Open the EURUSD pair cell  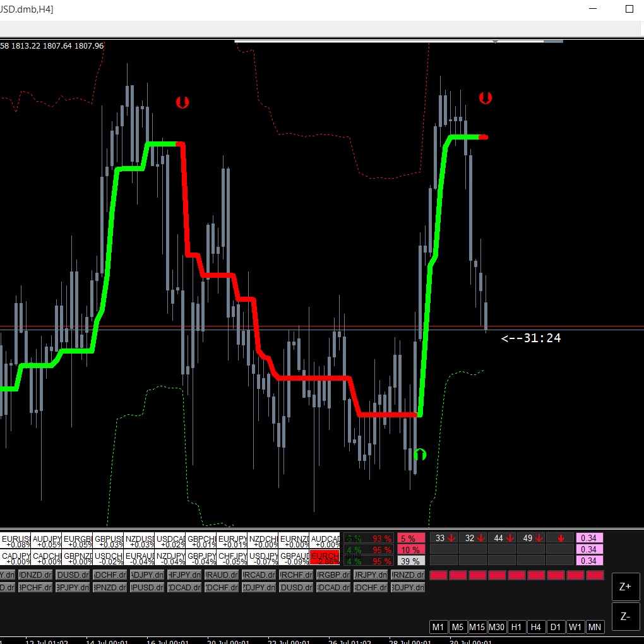click(x=15, y=541)
